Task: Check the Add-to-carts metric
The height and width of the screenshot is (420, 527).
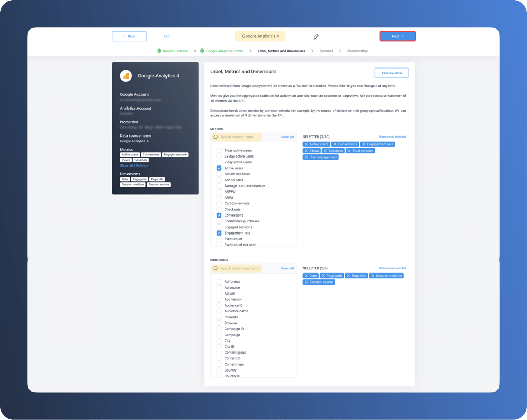Action: 219,180
